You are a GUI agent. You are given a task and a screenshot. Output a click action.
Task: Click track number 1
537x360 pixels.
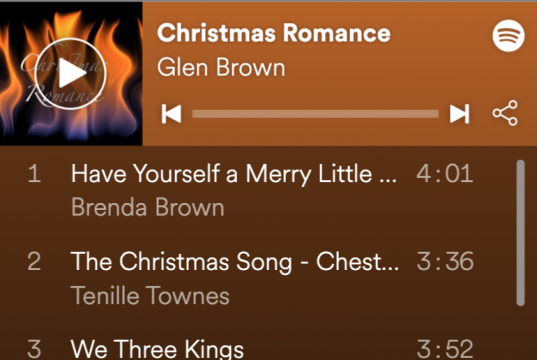coord(34,174)
